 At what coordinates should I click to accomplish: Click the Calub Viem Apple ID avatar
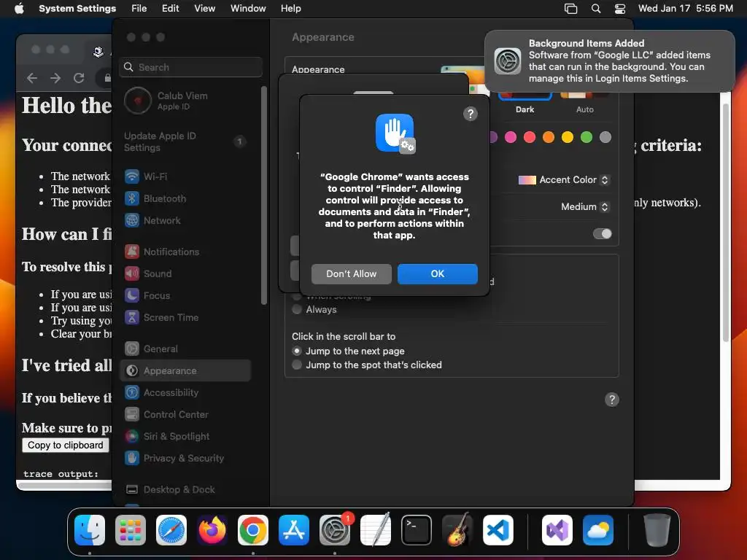138,101
